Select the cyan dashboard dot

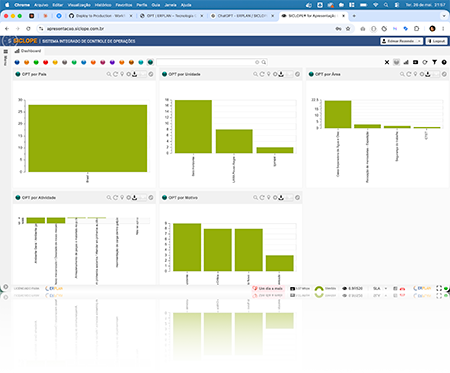141,62
